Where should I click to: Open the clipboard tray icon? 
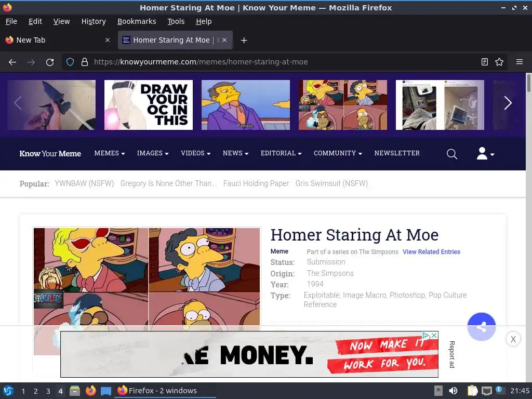pyautogui.click(x=472, y=391)
